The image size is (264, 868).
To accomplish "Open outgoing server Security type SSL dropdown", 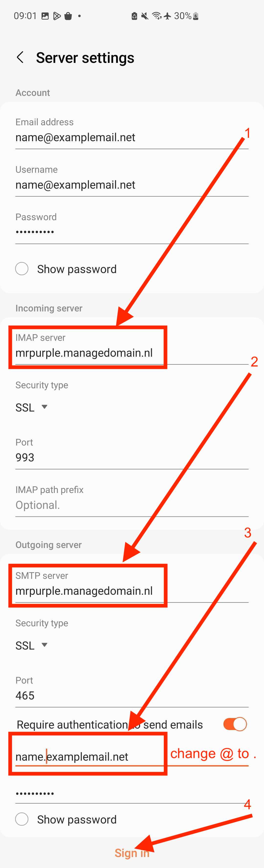I will (x=31, y=645).
